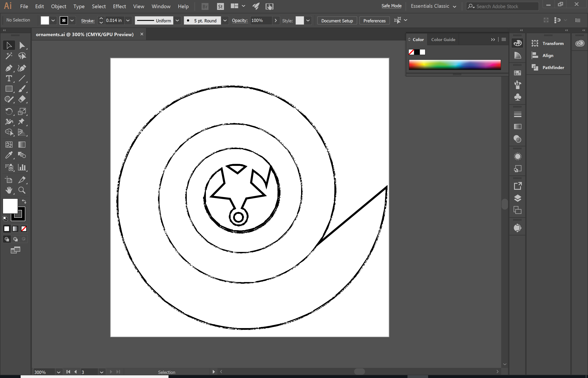The width and height of the screenshot is (588, 378).
Task: Activate the Type tool
Action: pos(9,79)
